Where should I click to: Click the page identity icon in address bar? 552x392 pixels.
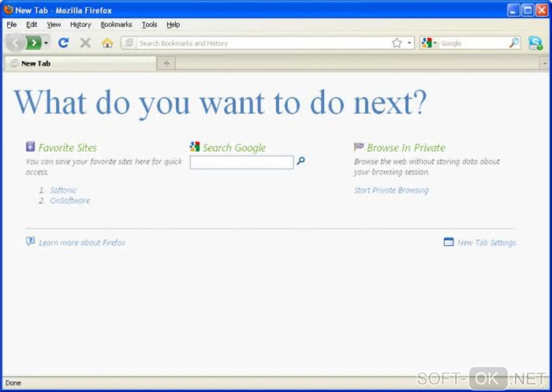coord(129,43)
